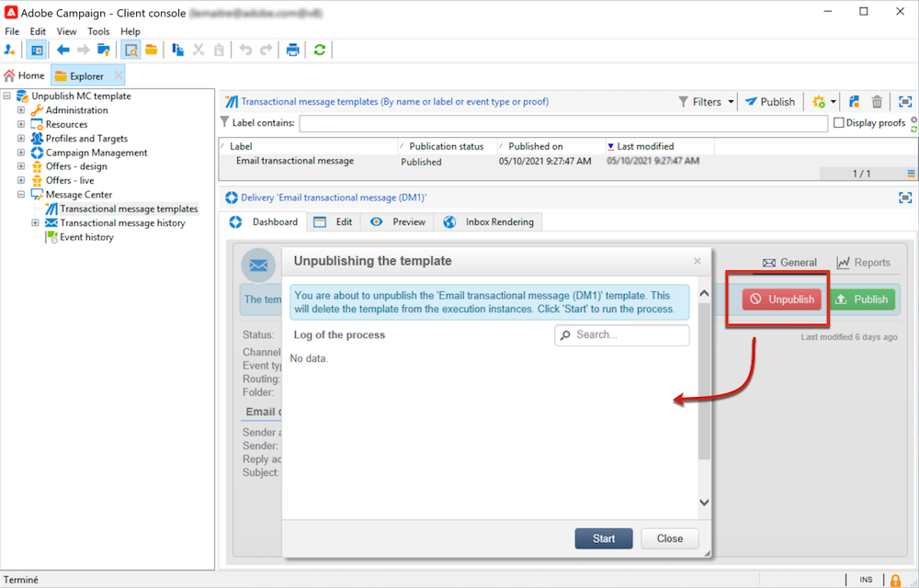Go to parent folder icon
919x588 pixels.
pos(104,51)
